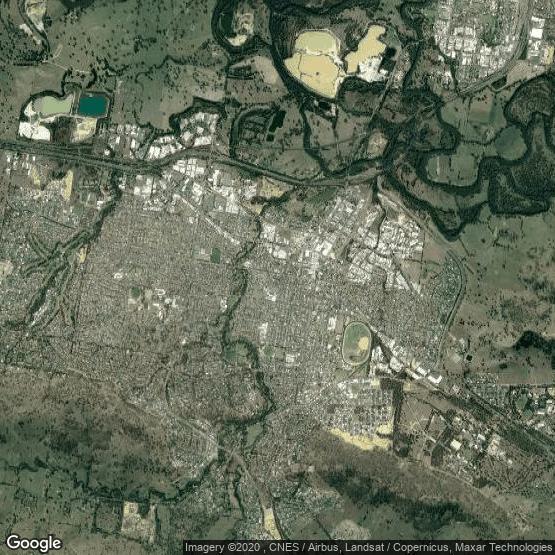The height and width of the screenshot is (555, 555).
Task: Click the white quarry area below pale green pond
Action: click(34, 131)
